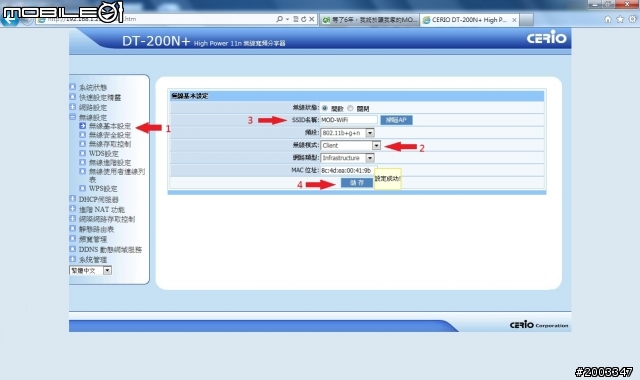This screenshot has width=640, height=380.
Task: Open the browser Home icon
Action: click(608, 19)
